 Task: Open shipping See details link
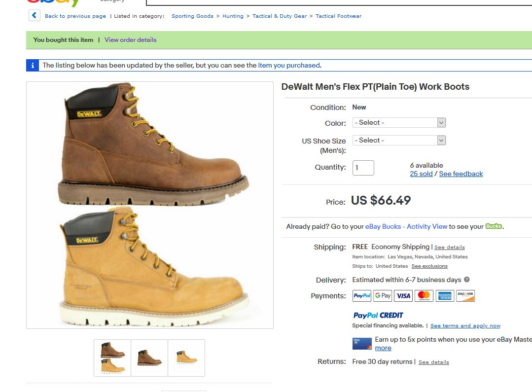pos(450,248)
